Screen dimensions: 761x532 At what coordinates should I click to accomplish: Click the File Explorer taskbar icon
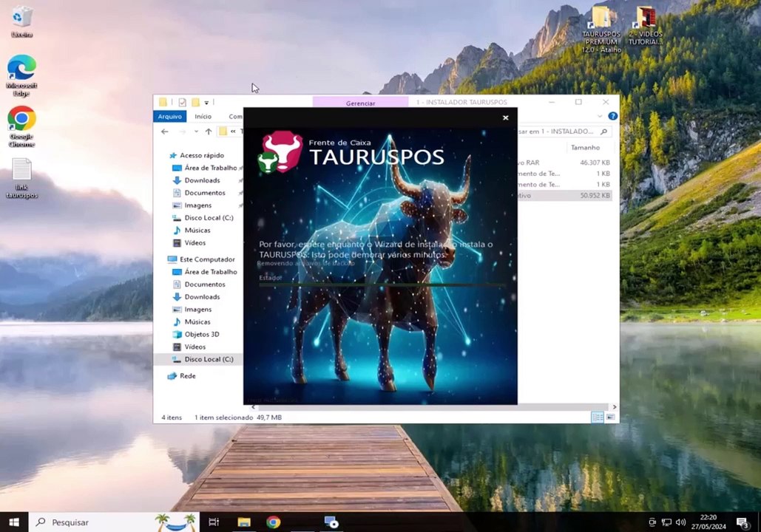click(243, 522)
